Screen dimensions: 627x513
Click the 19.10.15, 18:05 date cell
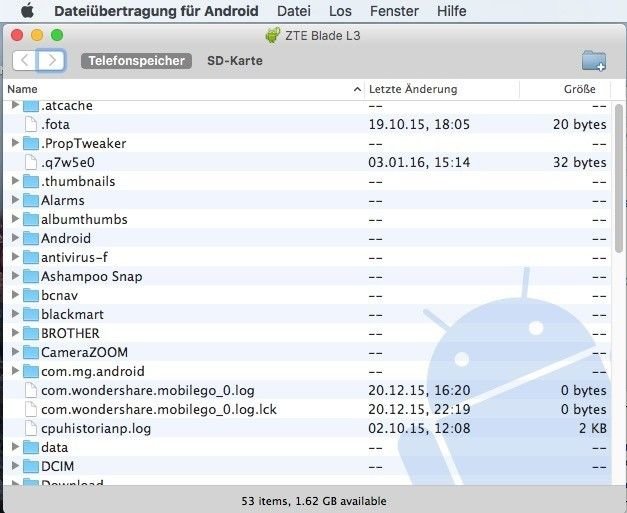coord(419,124)
